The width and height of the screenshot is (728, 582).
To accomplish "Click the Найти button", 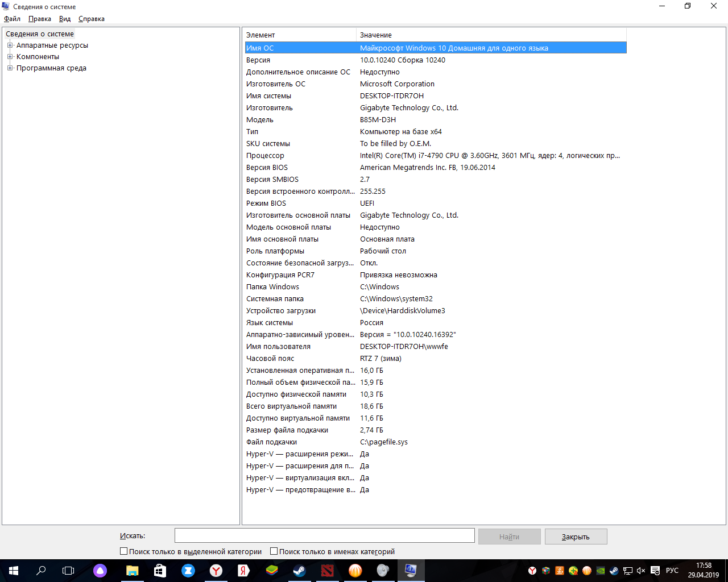I will click(509, 537).
